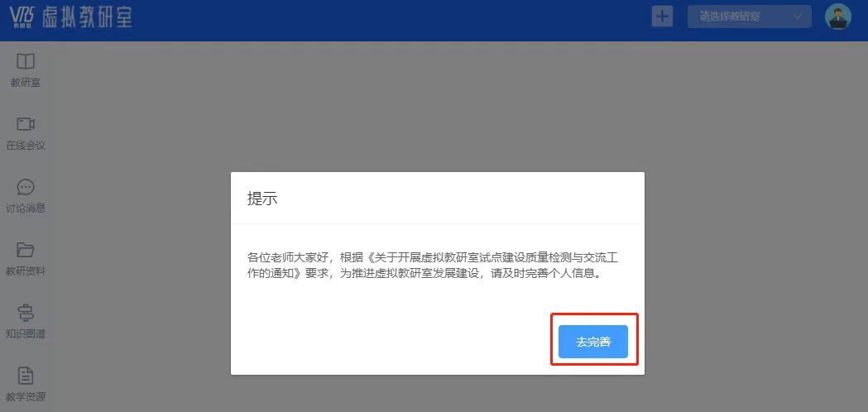The height and width of the screenshot is (412, 868).
Task: Select the 讨论消息 chat bubble icon
Action: 26,187
